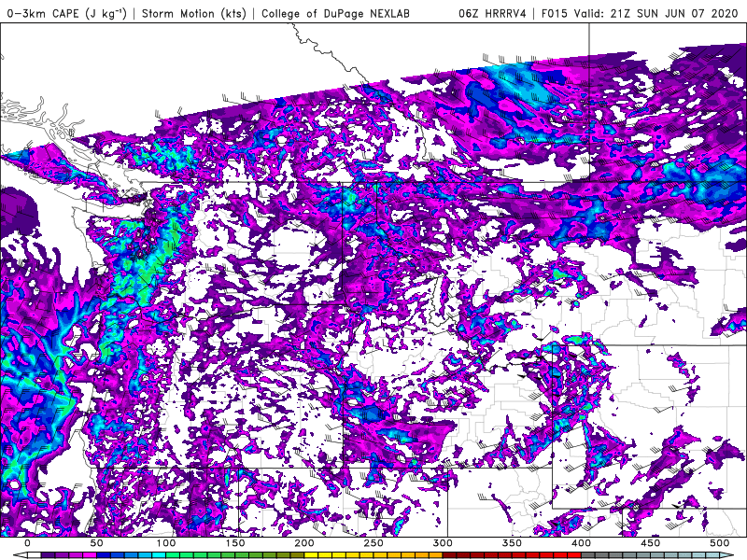The height and width of the screenshot is (560, 747).
Task: Click the first gray swatch under the 400 label
Action: pos(588,555)
